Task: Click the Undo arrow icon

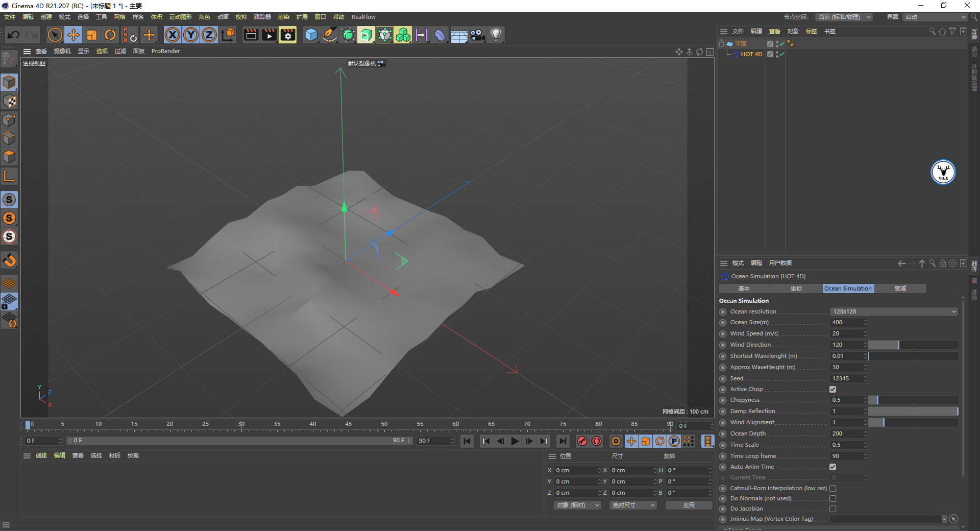Action: 14,35
